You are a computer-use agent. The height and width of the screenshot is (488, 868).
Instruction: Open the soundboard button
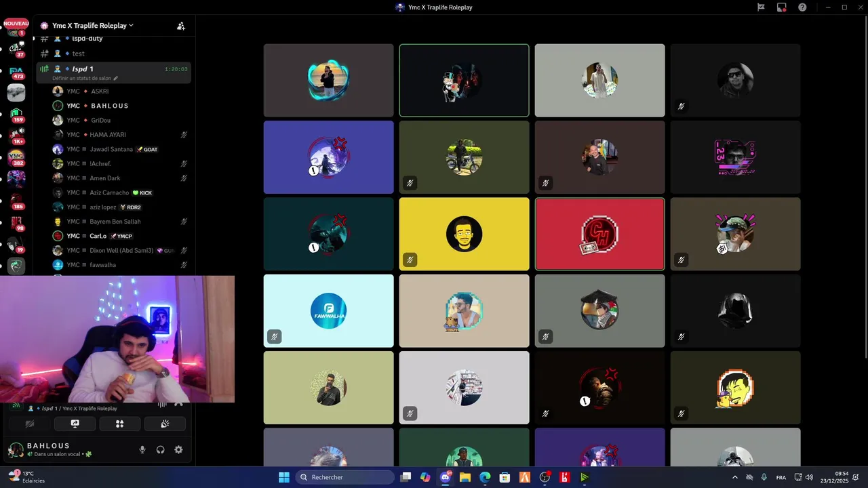tap(164, 424)
